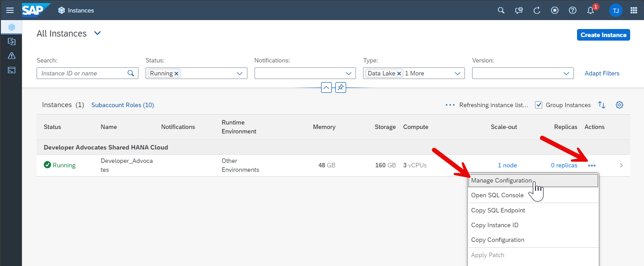Open the Subaccount Roles link
The image size is (644, 266).
pyautogui.click(x=122, y=104)
